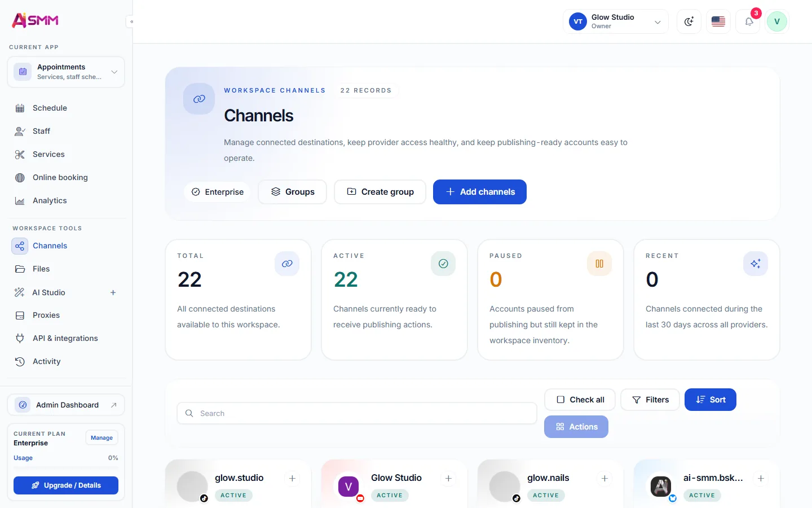Click the Recent card sparkle icon
Viewport: 812px width, 508px height.
coord(756,264)
